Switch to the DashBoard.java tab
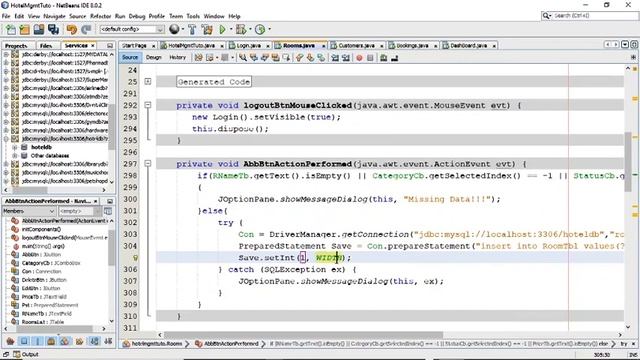 pyautogui.click(x=468, y=45)
